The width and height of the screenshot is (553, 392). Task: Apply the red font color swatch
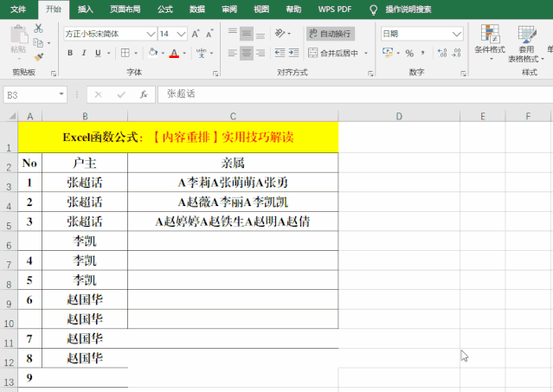174,53
